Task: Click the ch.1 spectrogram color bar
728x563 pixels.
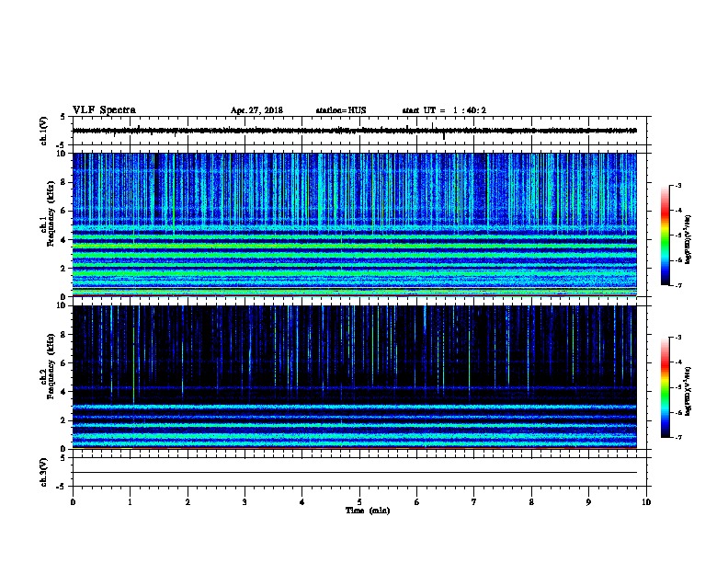Action: [665, 236]
